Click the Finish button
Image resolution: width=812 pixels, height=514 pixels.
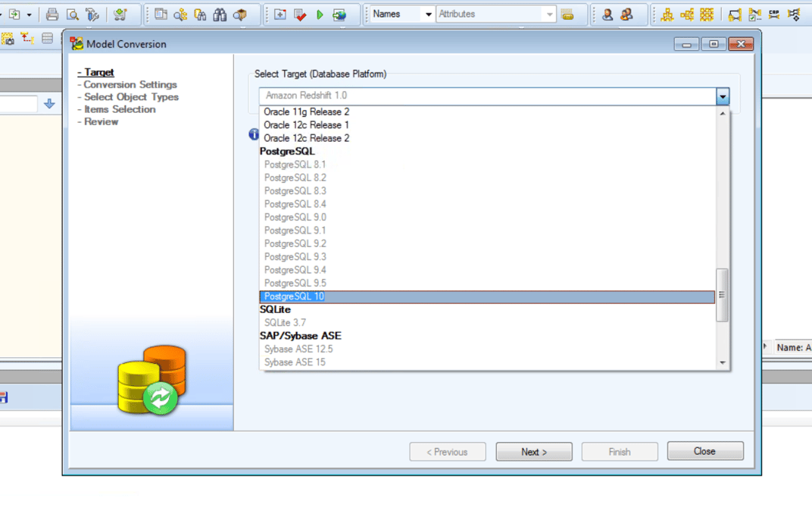620,452
